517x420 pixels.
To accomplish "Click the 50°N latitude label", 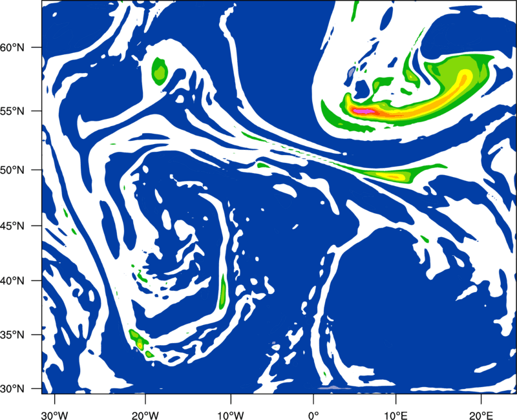I will pos(12,170).
